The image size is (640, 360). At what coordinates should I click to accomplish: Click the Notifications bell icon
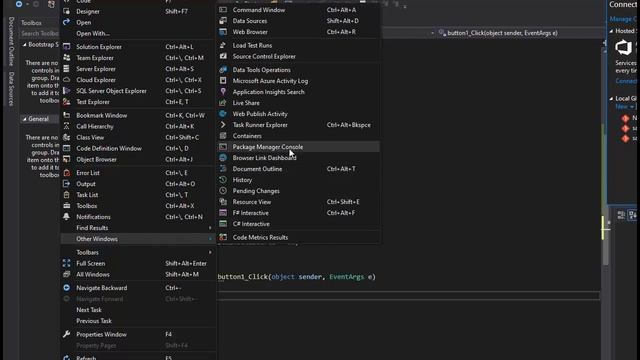(x=67, y=217)
